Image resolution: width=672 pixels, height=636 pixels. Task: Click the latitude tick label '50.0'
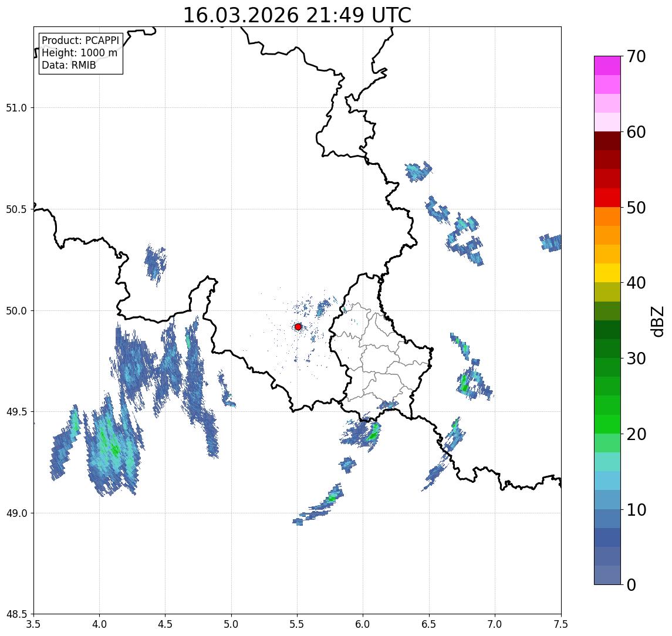pyautogui.click(x=16, y=311)
